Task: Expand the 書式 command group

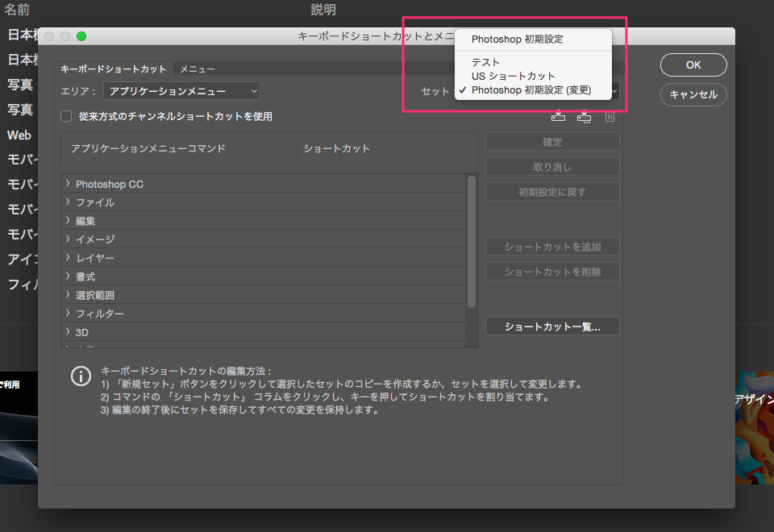Action: point(68,276)
